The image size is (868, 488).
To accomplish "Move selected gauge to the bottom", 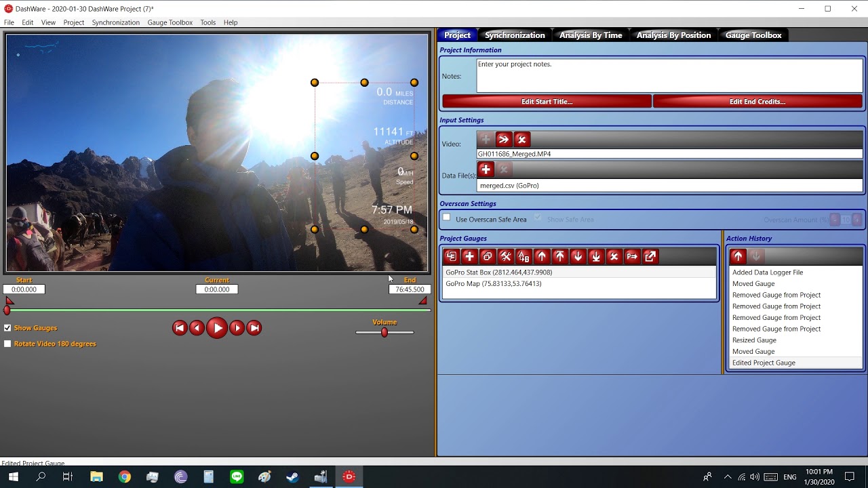I will tap(595, 256).
